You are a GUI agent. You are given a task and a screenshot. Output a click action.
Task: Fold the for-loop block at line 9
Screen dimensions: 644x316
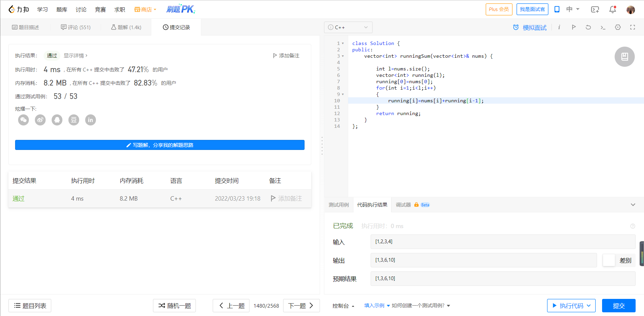pos(343,94)
